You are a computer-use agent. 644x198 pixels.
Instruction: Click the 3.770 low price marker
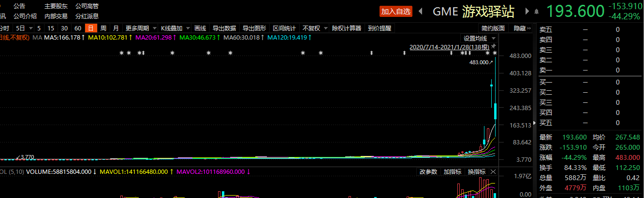pos(25,157)
